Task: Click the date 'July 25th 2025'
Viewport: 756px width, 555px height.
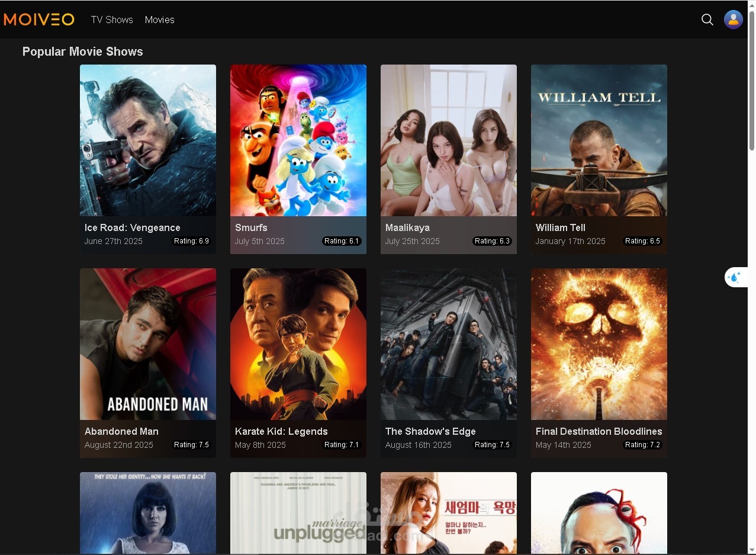Action: (413, 241)
